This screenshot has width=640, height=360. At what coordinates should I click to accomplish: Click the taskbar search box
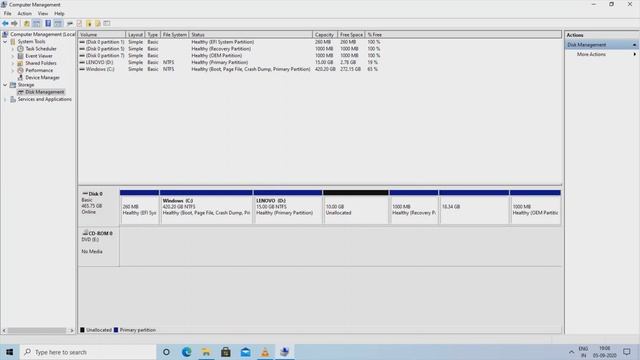point(88,352)
